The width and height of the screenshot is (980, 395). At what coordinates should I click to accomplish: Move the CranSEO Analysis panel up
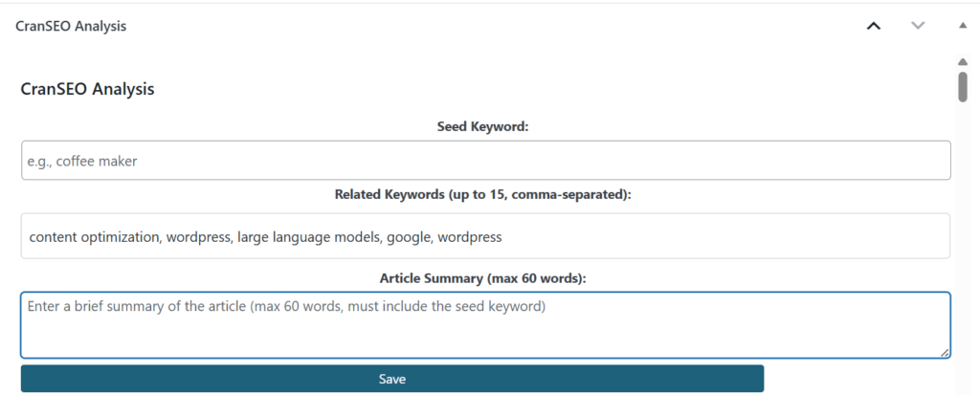873,26
